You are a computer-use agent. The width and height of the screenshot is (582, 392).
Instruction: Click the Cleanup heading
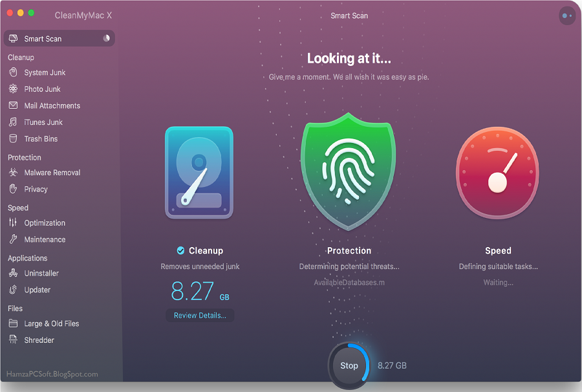(x=206, y=251)
